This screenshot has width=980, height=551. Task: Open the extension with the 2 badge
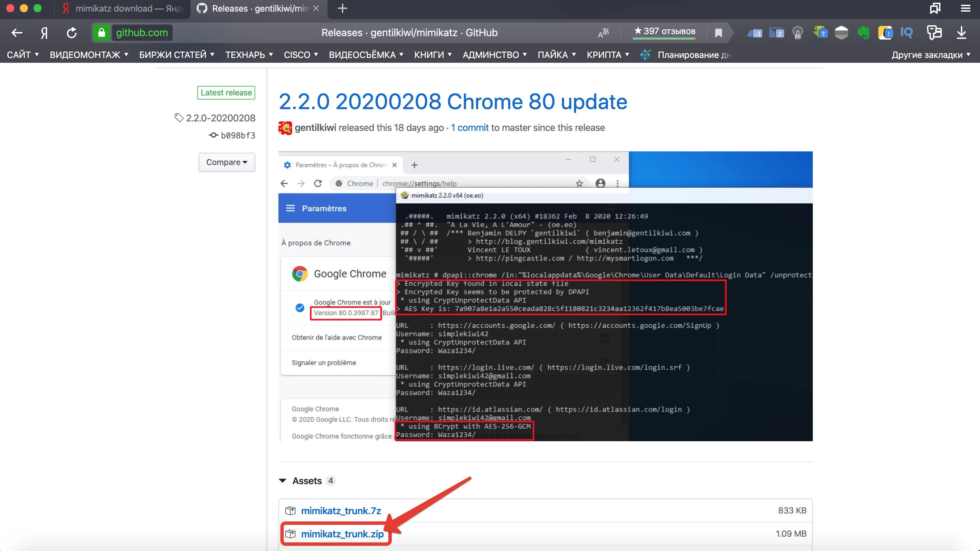click(x=777, y=33)
